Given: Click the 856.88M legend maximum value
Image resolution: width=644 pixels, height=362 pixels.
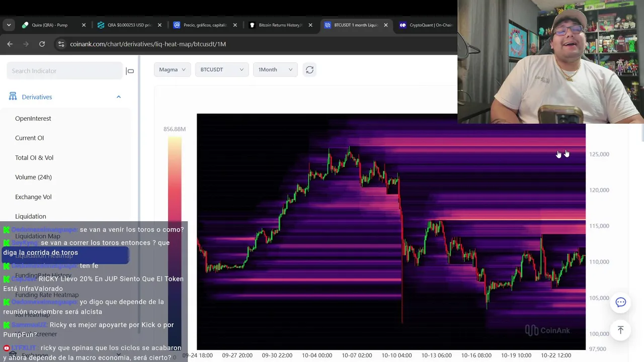Looking at the screenshot, I should point(175,129).
